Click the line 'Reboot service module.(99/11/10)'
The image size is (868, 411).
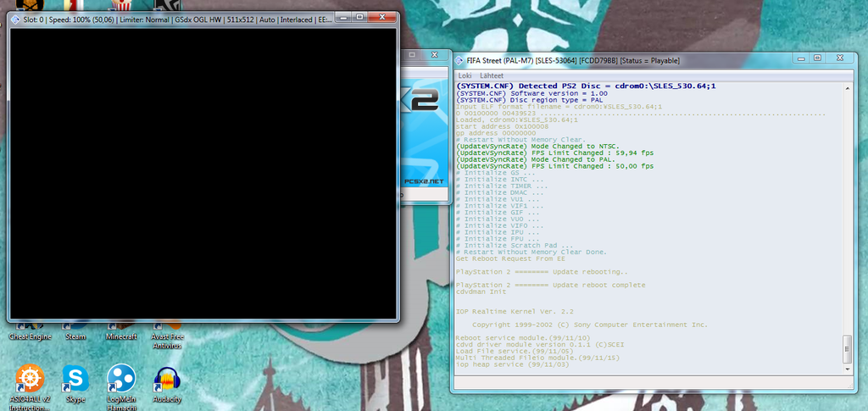click(x=523, y=338)
